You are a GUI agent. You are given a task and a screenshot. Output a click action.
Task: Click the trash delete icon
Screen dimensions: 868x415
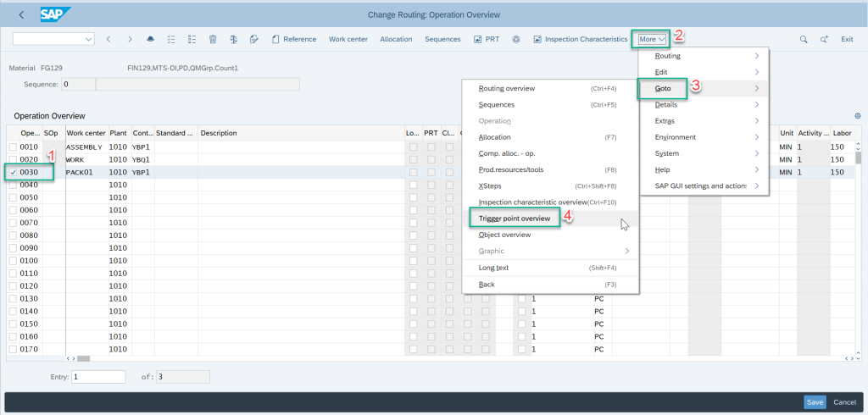tap(213, 39)
